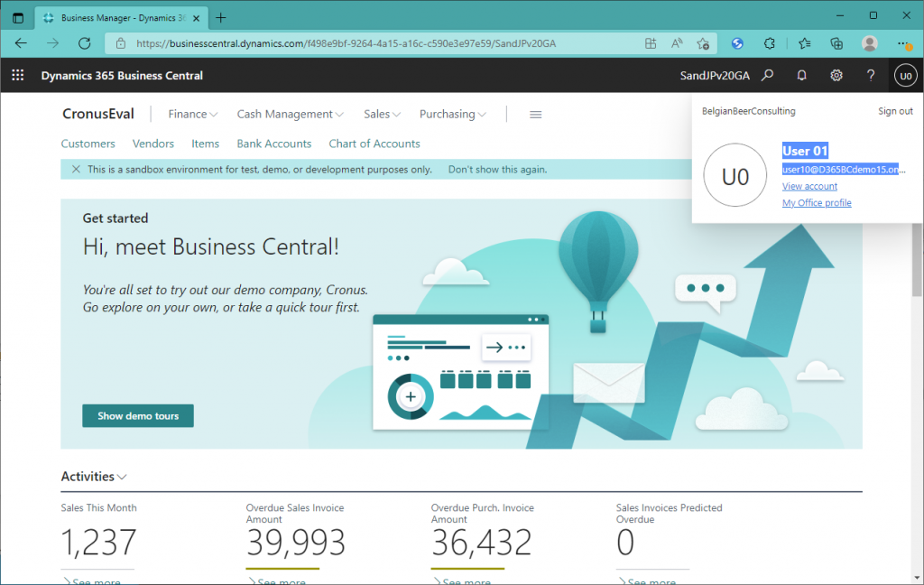924x585 pixels.
Task: Open the Customers list
Action: click(x=88, y=144)
